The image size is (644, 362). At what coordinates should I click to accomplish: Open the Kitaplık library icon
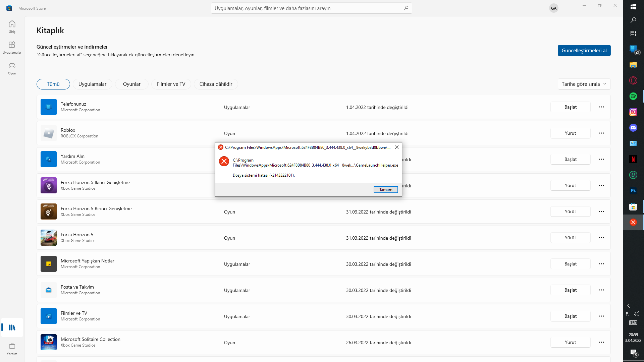coord(12,327)
